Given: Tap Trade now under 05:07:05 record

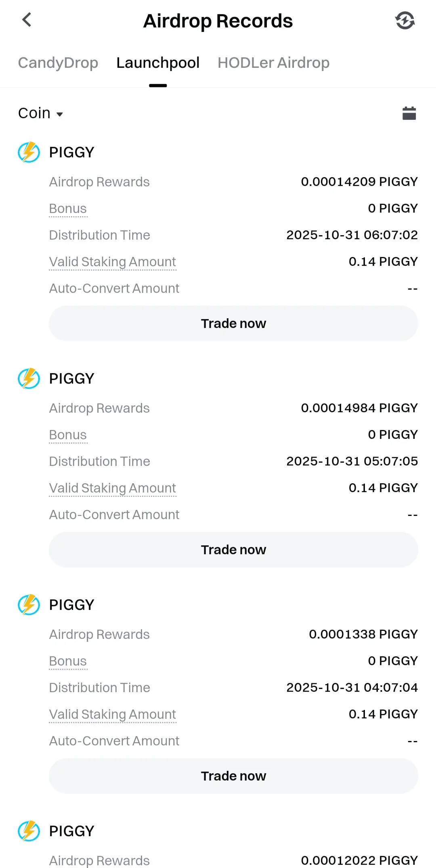Looking at the screenshot, I should click(233, 550).
